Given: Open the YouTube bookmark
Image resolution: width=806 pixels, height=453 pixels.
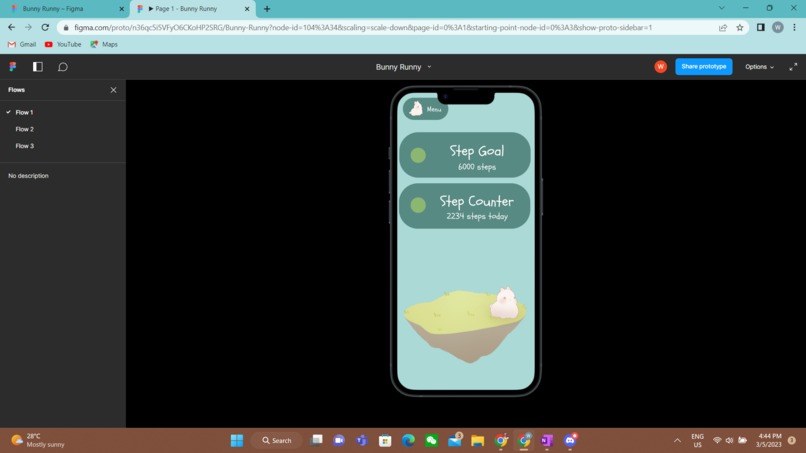Looking at the screenshot, I should pyautogui.click(x=63, y=45).
